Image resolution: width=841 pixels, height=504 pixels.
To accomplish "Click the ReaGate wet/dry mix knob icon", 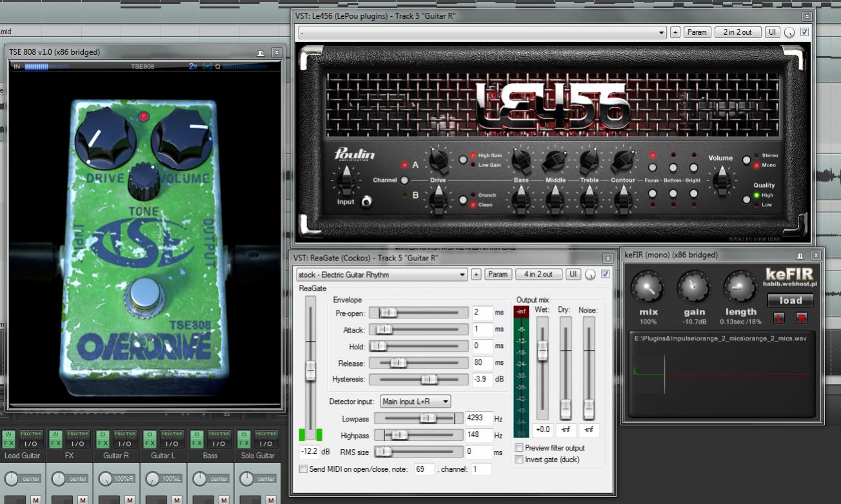I will click(590, 275).
